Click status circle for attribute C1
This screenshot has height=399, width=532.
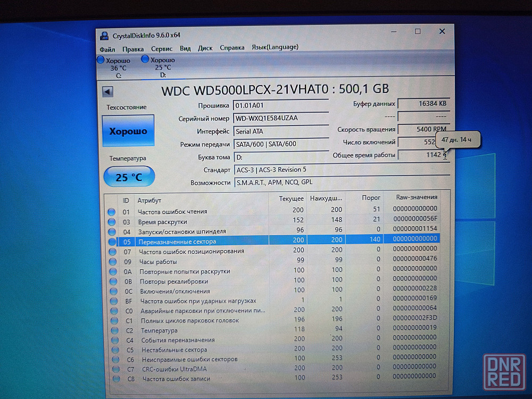click(115, 321)
